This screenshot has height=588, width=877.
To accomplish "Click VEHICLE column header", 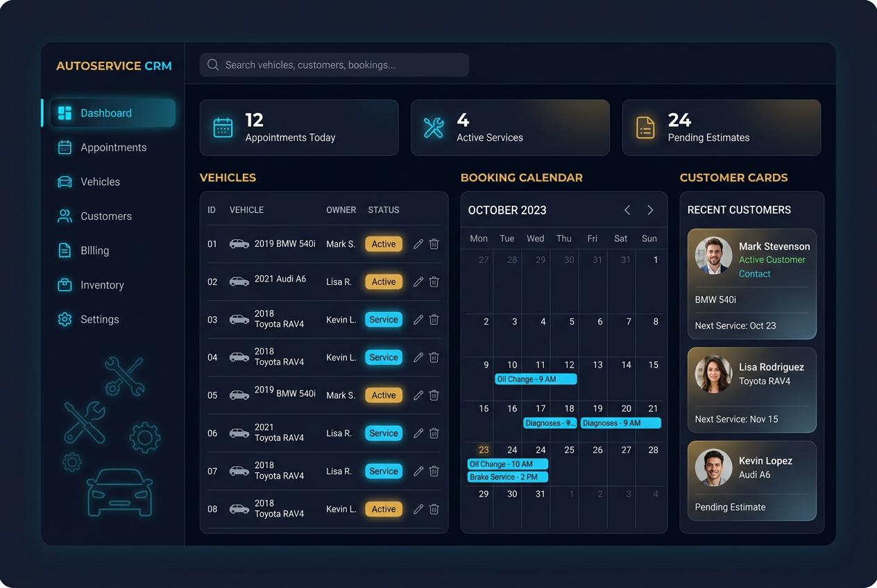I will 246,210.
